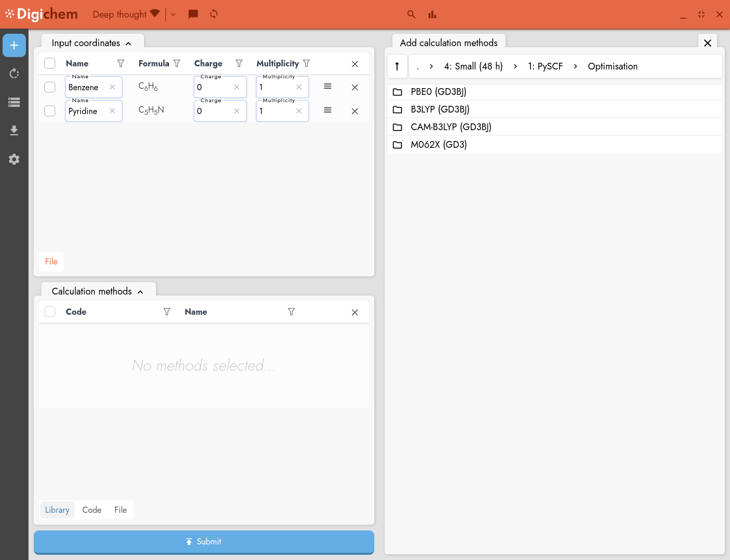Click the sync icon next to the chat icon
The image size is (730, 560).
(x=213, y=14)
